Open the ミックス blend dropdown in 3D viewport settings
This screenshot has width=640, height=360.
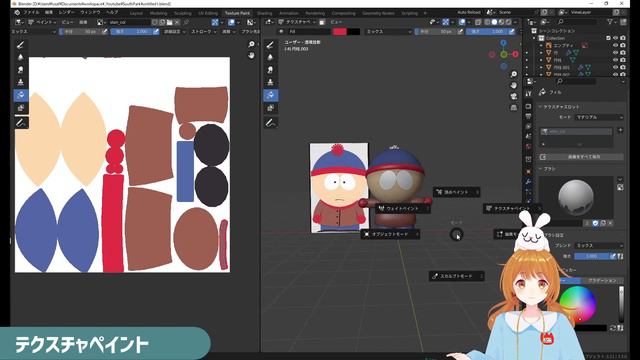[x=388, y=31]
